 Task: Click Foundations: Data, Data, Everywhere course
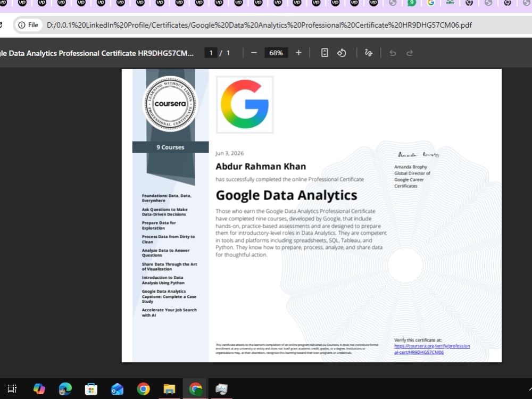coord(167,198)
